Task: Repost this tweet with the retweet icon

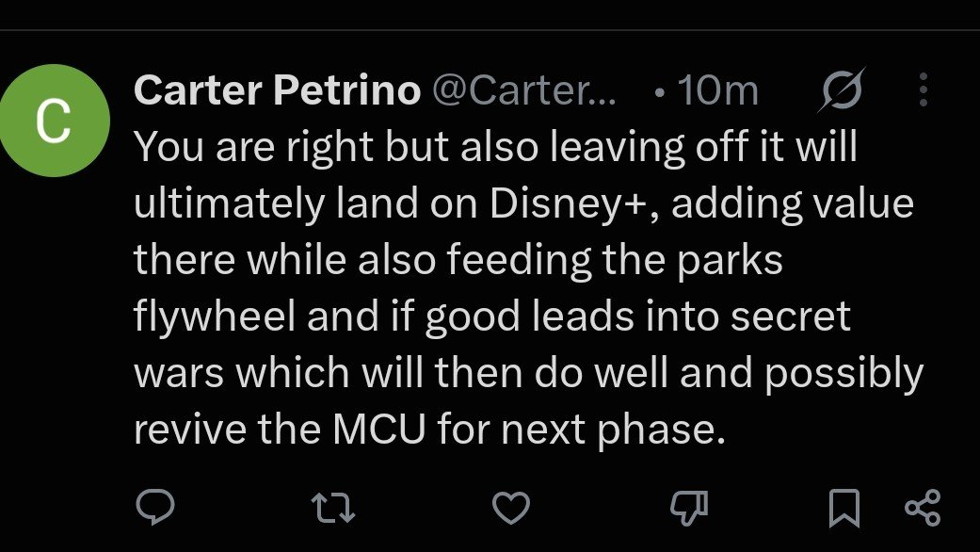Action: 333,508
